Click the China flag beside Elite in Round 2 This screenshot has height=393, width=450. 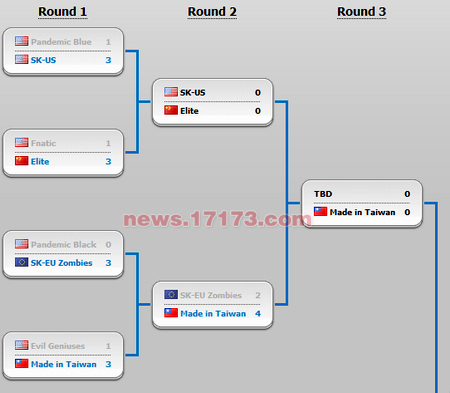[x=171, y=110]
